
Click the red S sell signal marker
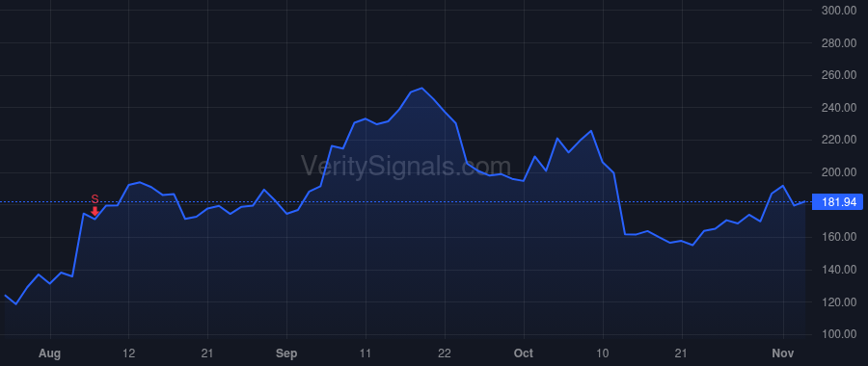click(x=95, y=204)
